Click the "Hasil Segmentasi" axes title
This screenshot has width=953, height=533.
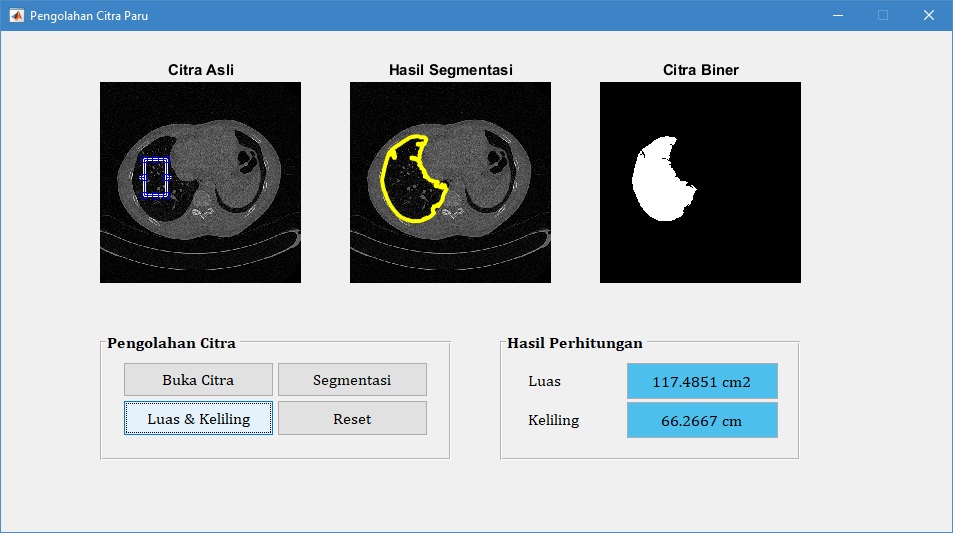click(x=450, y=70)
